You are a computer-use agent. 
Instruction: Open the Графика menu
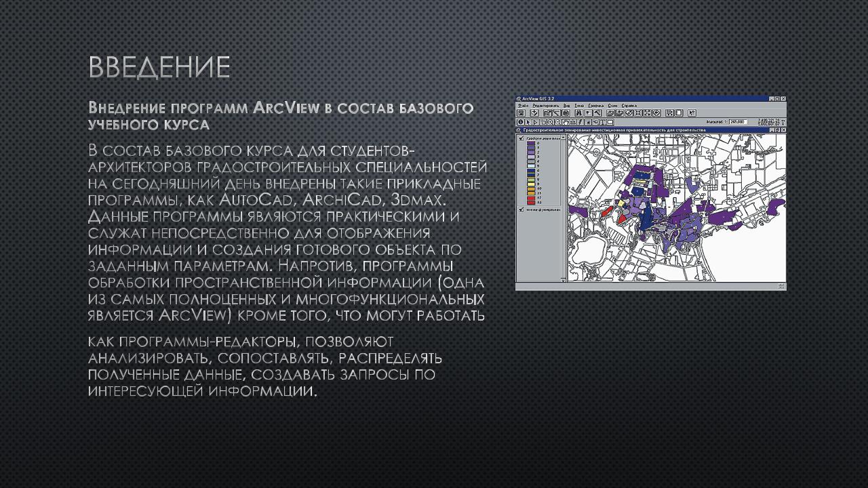596,106
